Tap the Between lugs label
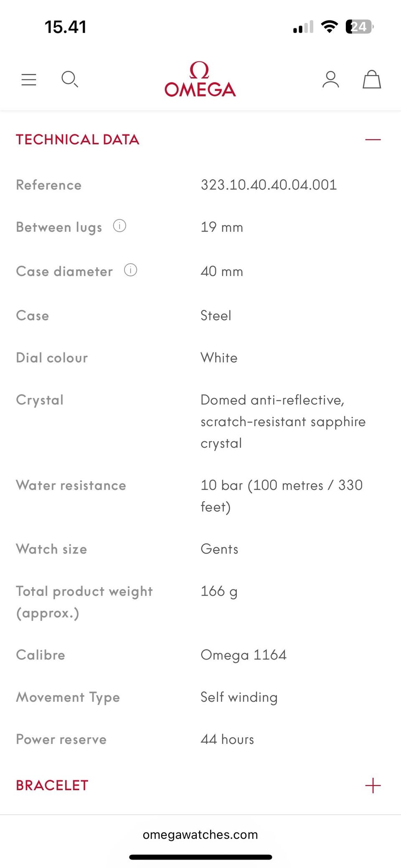The image size is (401, 868). (x=59, y=227)
